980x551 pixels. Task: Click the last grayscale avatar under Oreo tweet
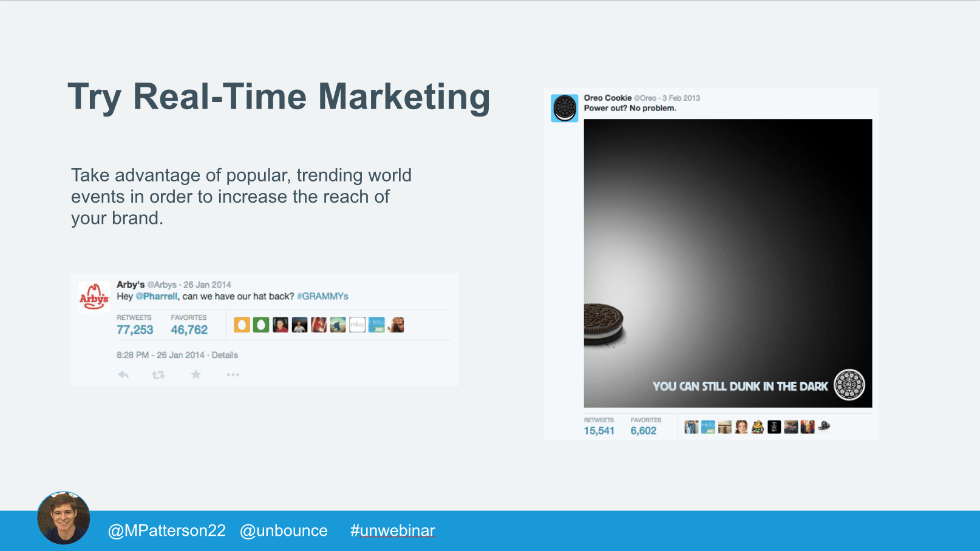pos(824,427)
